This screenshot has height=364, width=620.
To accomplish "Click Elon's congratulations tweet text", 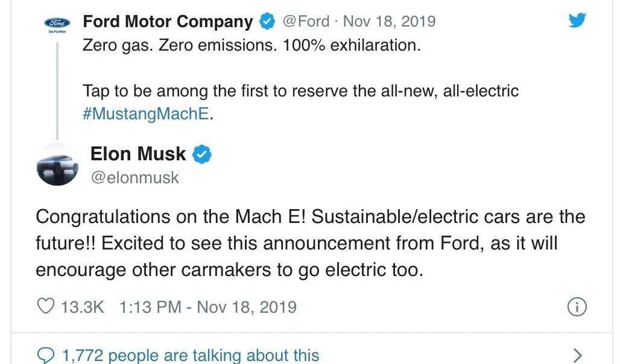I will [x=311, y=243].
